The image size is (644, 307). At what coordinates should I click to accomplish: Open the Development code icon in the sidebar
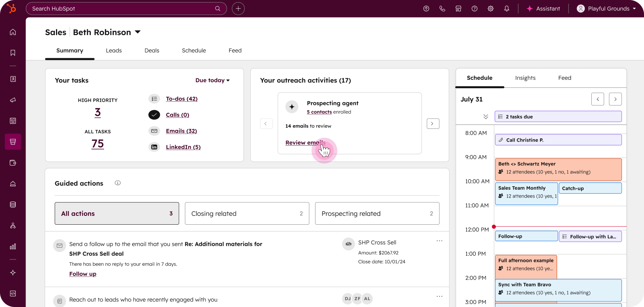[13, 293]
